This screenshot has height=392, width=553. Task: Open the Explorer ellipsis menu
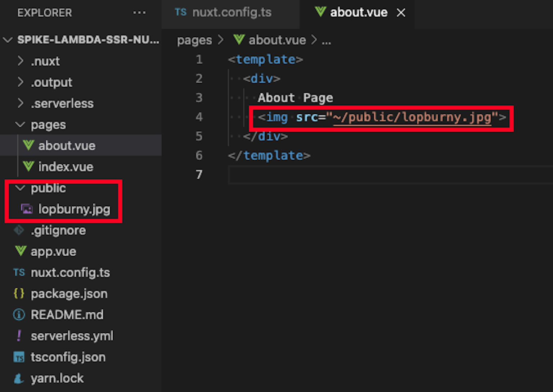(x=139, y=12)
